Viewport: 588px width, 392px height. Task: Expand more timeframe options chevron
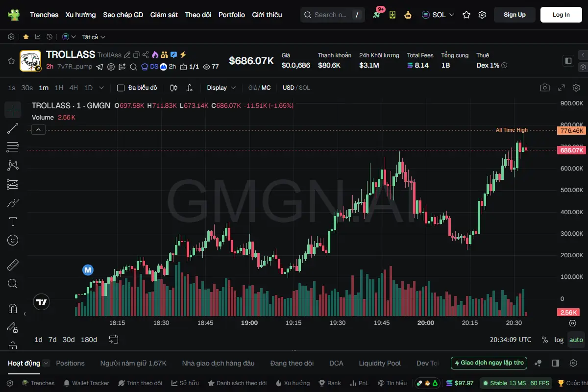pos(101,88)
